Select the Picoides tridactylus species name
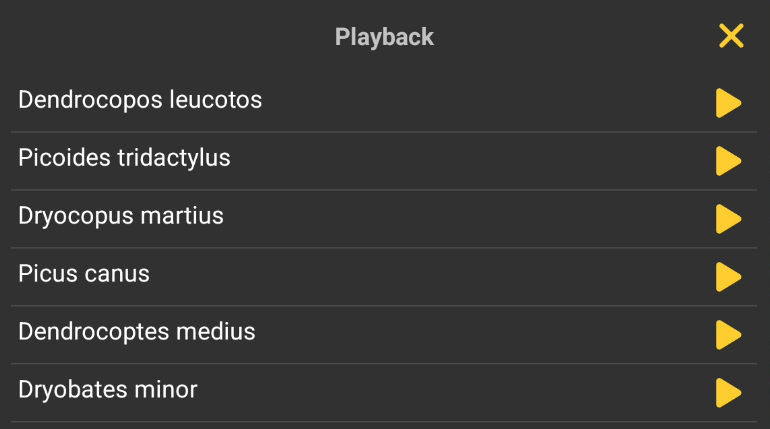 (124, 158)
